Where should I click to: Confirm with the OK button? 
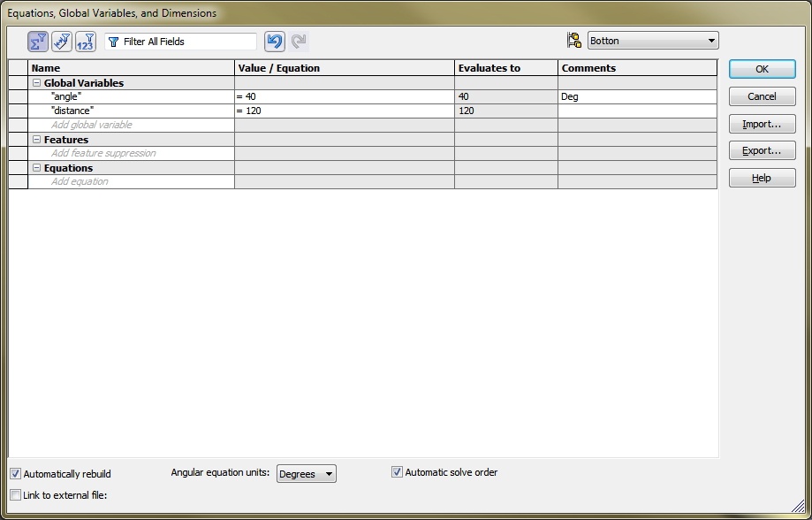coord(762,69)
